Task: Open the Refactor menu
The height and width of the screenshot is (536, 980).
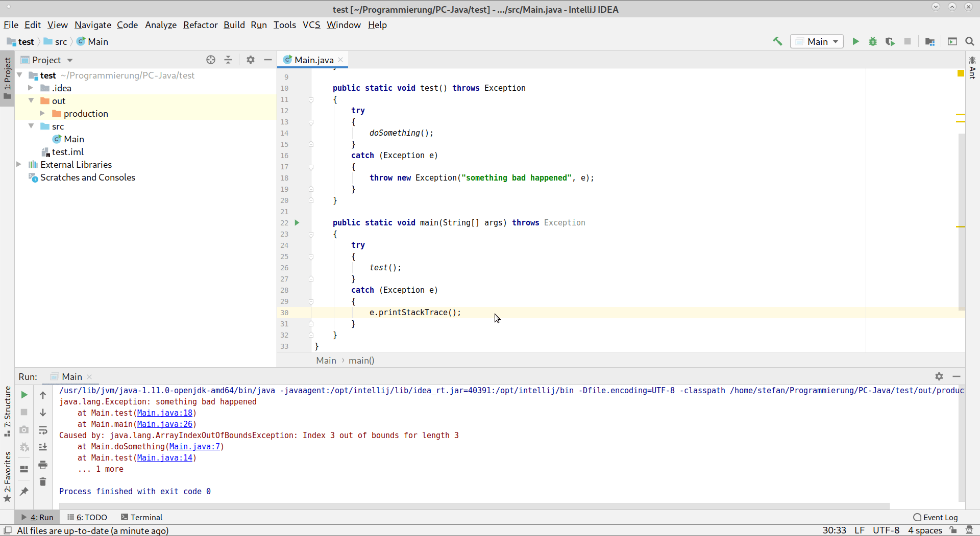Action: tap(200, 24)
